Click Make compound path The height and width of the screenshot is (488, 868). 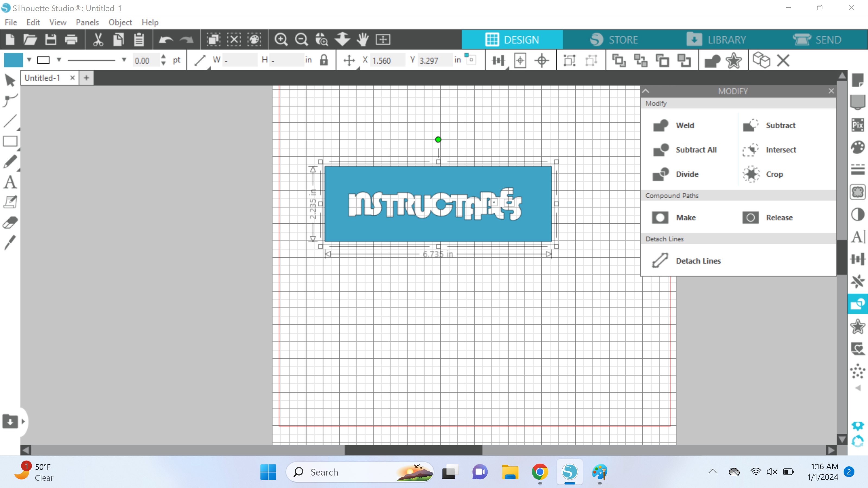(674, 217)
